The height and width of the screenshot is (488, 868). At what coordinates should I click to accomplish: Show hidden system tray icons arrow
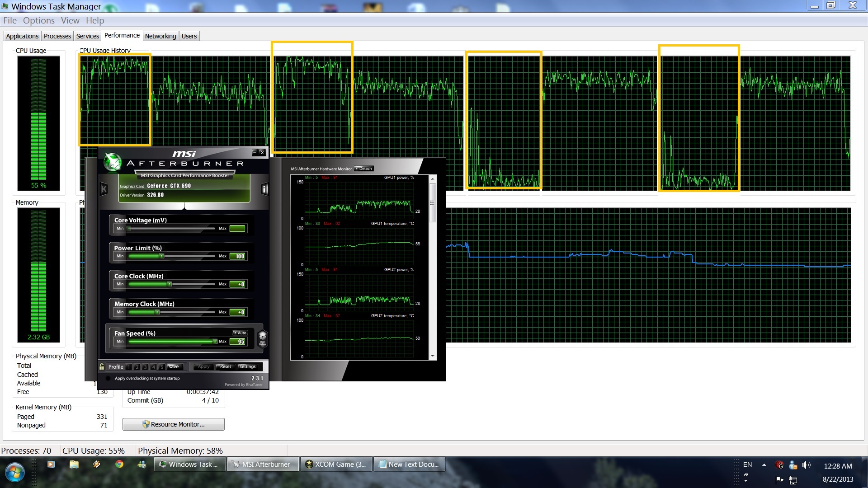pyautogui.click(x=764, y=465)
